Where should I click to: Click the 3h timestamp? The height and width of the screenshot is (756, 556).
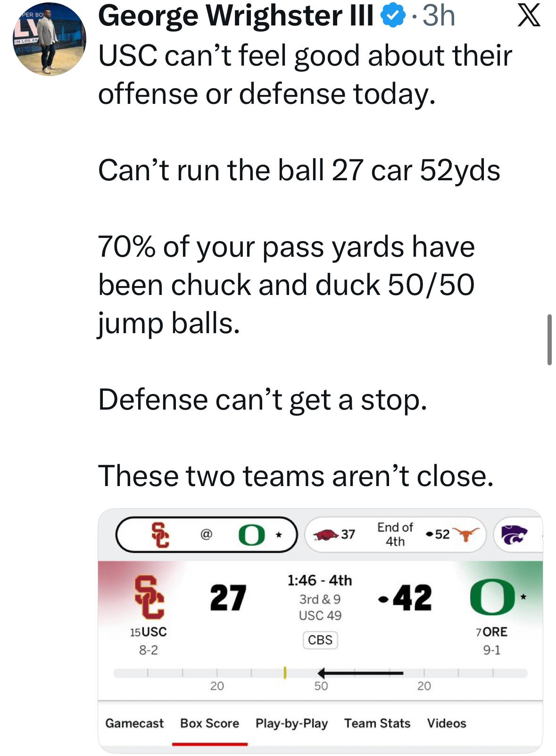pyautogui.click(x=438, y=16)
